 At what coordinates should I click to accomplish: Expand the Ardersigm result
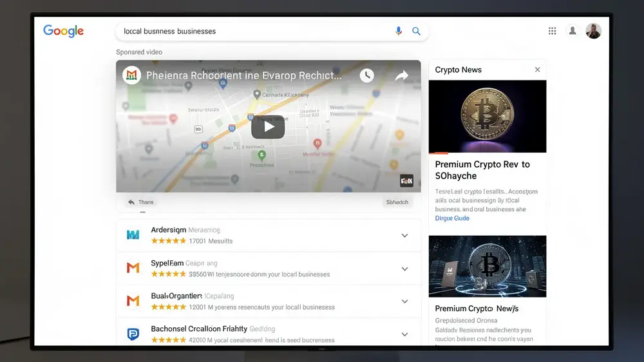[404, 236]
